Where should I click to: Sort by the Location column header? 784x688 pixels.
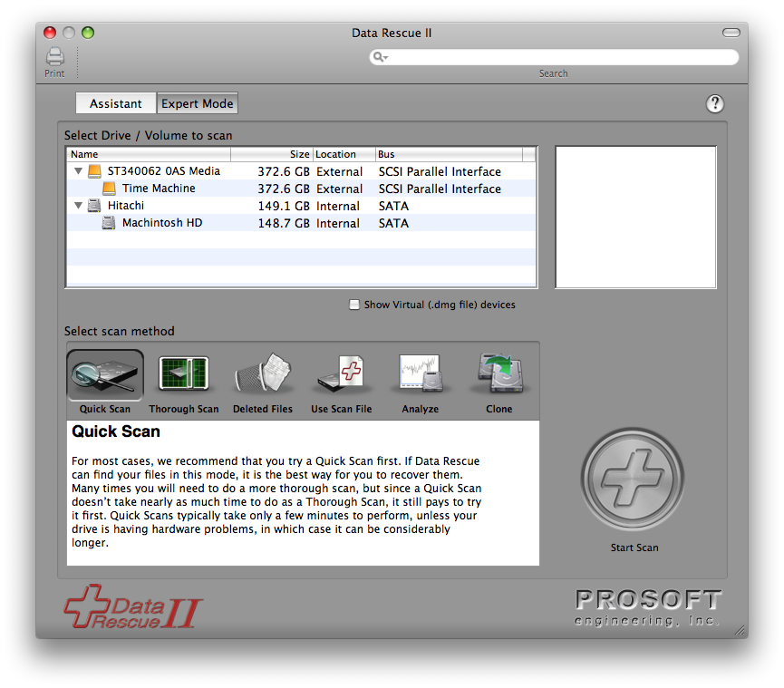(x=344, y=154)
